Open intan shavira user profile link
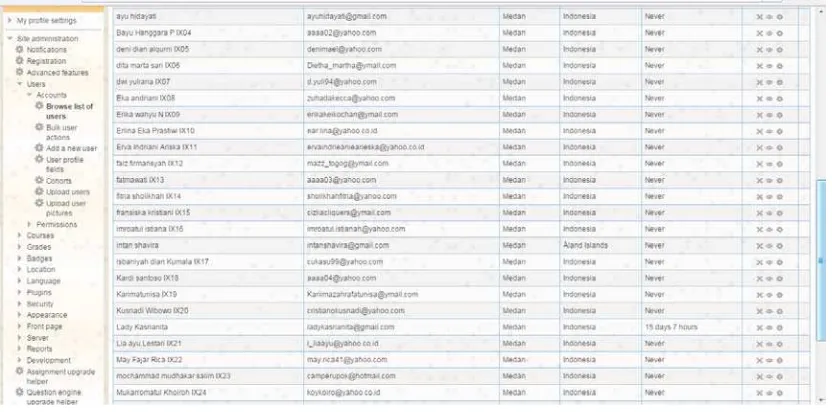 pos(137,246)
